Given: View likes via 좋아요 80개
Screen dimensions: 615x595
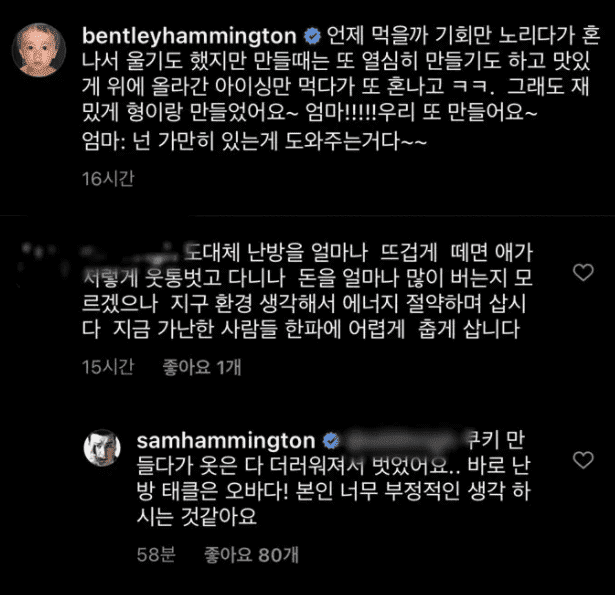Looking at the screenshot, I should [251, 555].
